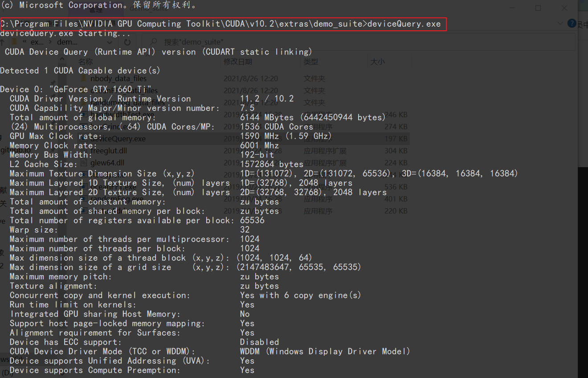Open deviceQuery.exe in the file list

(117, 139)
